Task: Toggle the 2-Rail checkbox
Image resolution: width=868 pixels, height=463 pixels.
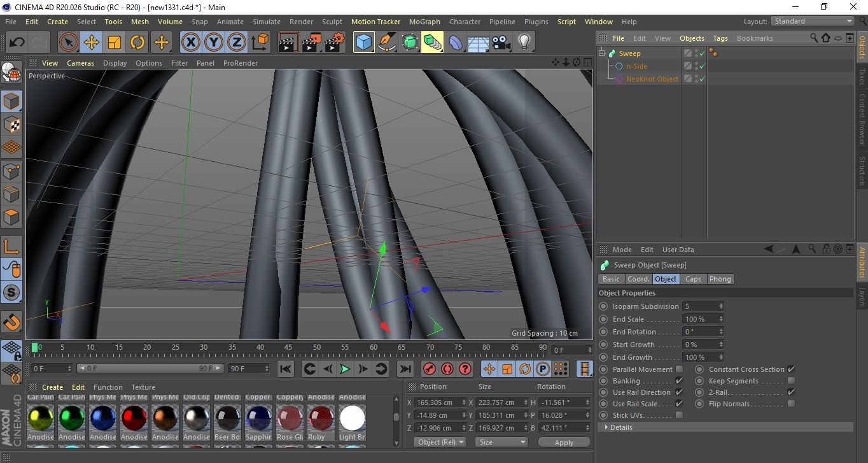Action: click(791, 392)
